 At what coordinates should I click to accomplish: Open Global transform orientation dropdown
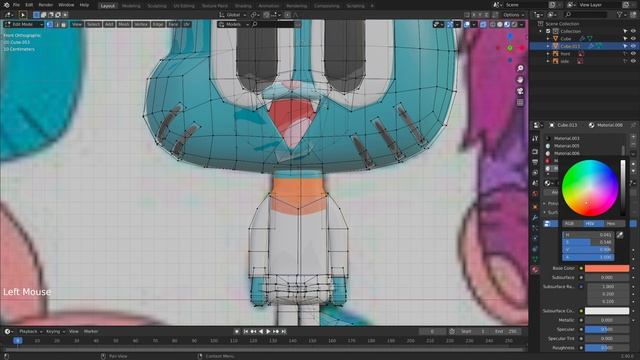tap(233, 15)
